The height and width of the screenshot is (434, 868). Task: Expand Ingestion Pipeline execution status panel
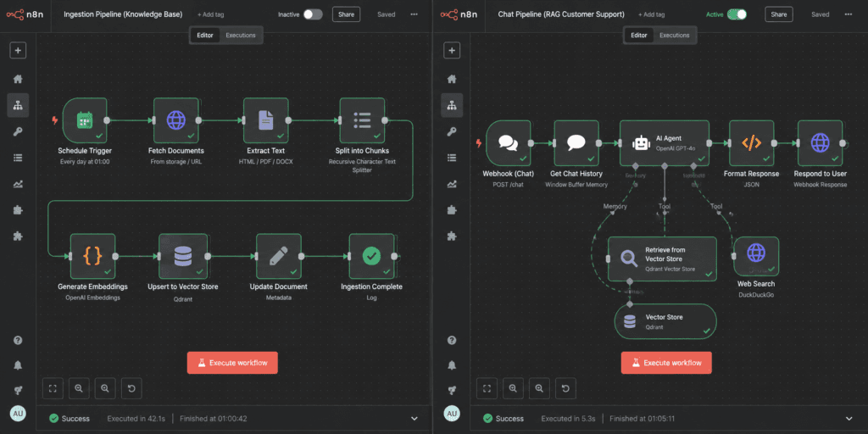pyautogui.click(x=415, y=419)
